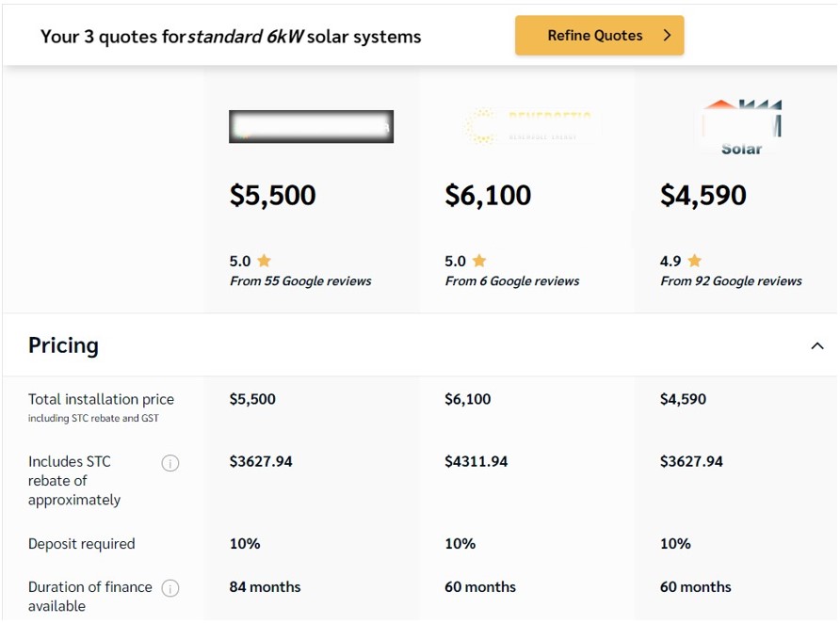The image size is (840, 623).
Task: Click star icon of the $6,100 quote
Action: 479,261
